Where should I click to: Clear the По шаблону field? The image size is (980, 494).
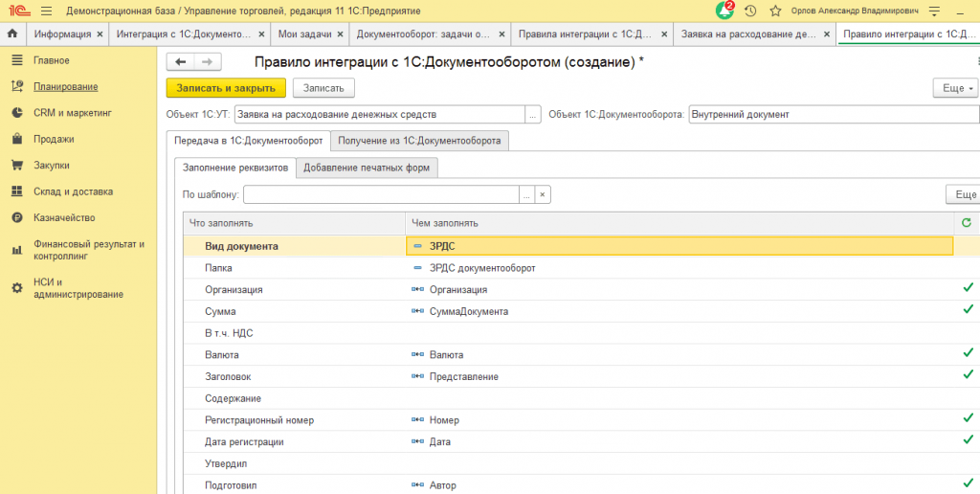(543, 195)
